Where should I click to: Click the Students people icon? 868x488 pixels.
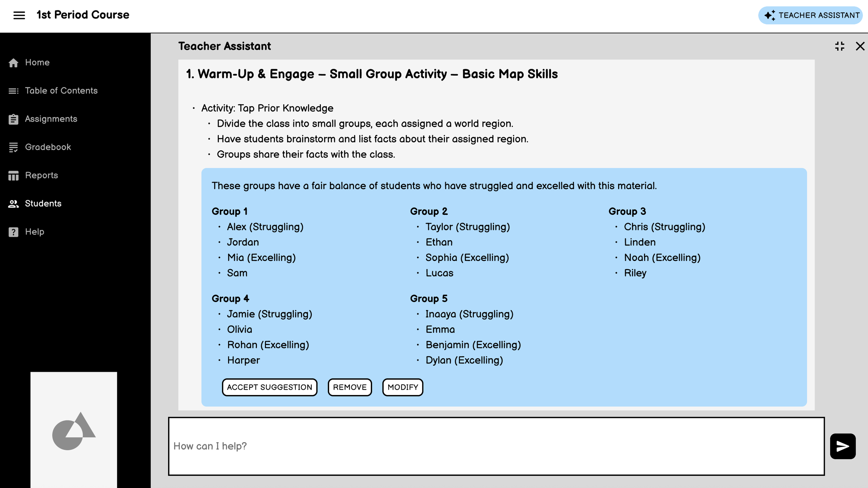click(14, 204)
